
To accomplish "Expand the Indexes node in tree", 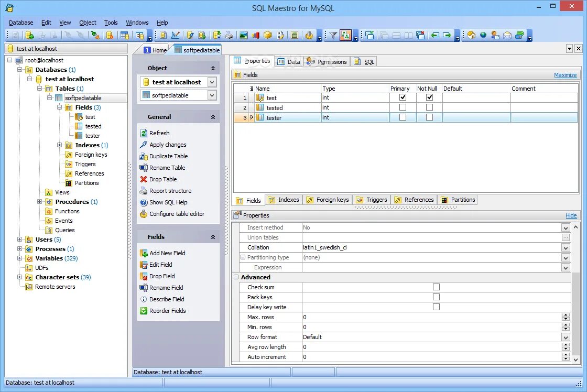I will [x=60, y=145].
